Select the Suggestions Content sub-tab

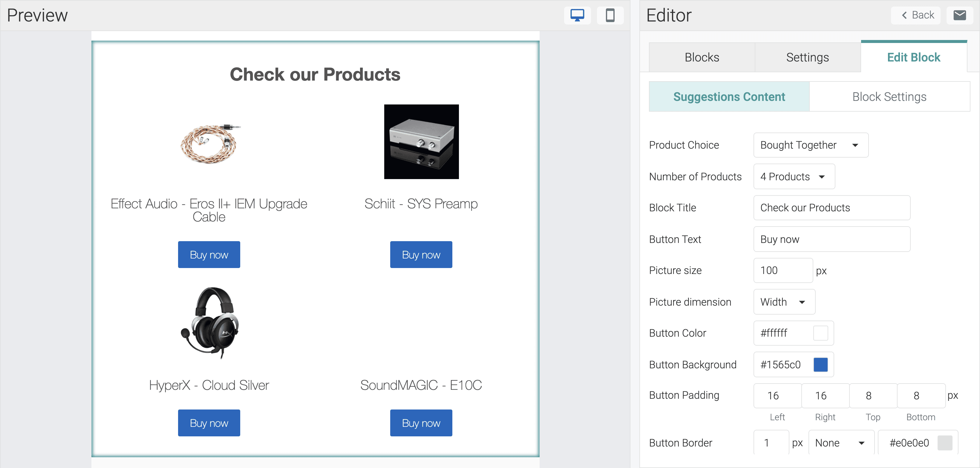coord(729,97)
